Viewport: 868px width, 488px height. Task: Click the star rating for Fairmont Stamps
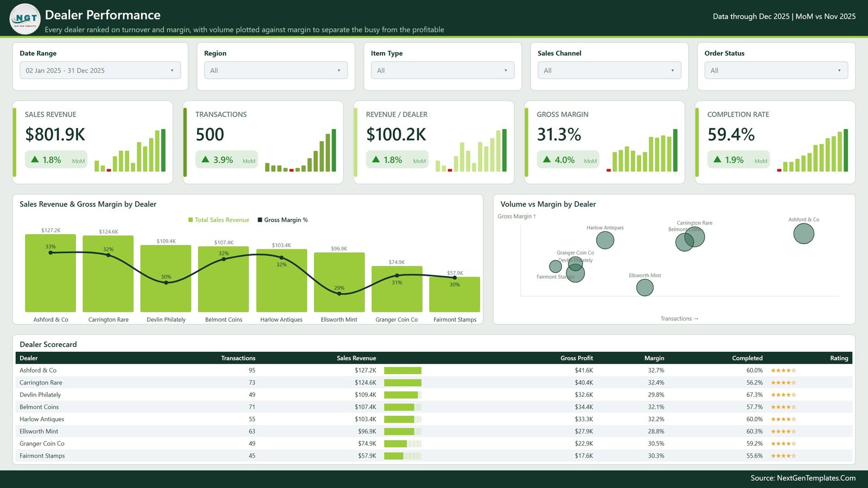point(783,456)
